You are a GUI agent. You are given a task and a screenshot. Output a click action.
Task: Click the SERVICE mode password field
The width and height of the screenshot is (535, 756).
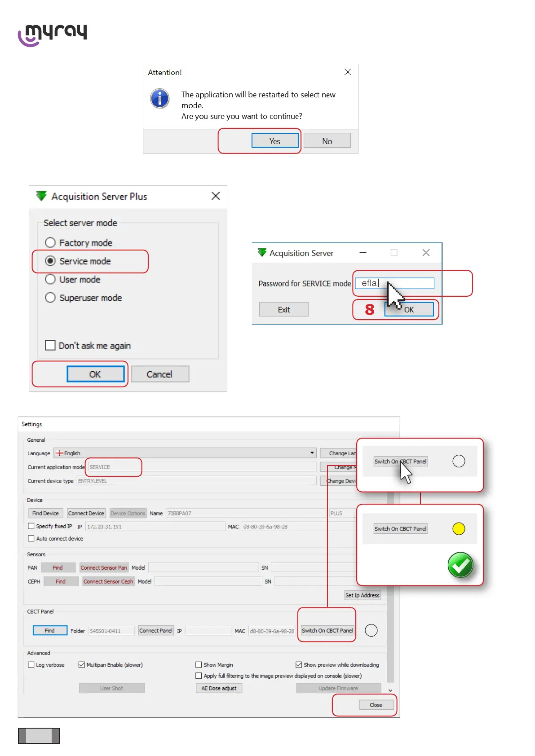395,283
